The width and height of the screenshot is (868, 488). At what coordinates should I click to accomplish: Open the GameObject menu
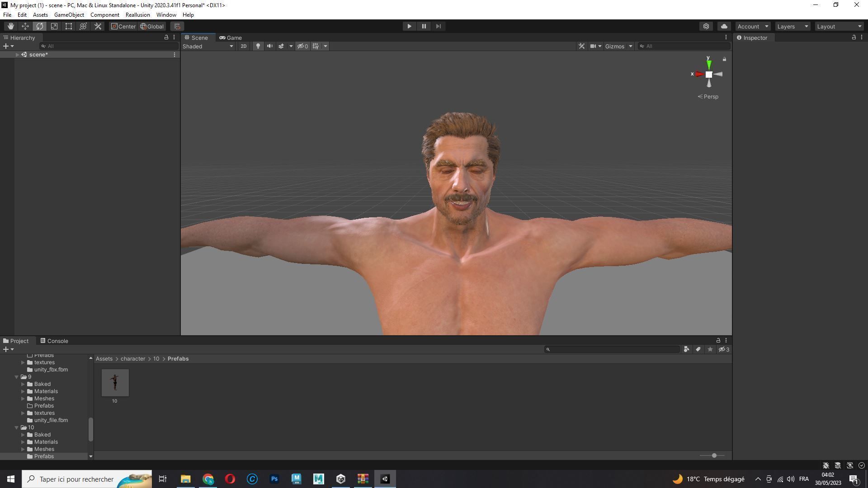(x=69, y=15)
